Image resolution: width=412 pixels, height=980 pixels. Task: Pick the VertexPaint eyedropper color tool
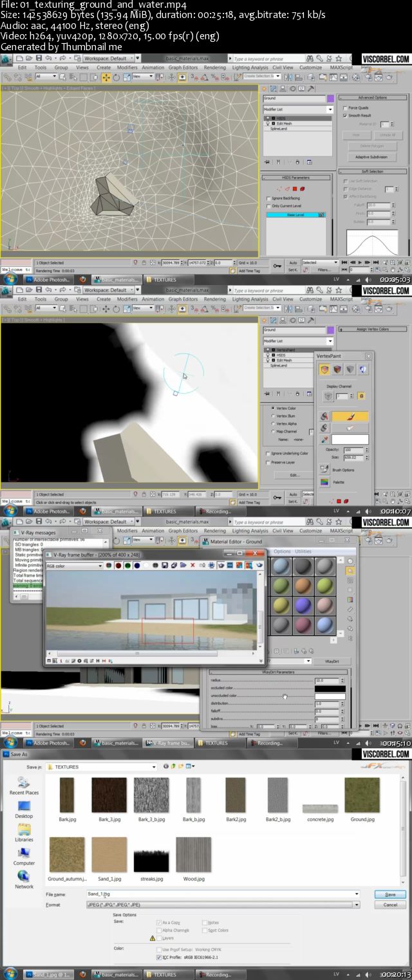324,439
